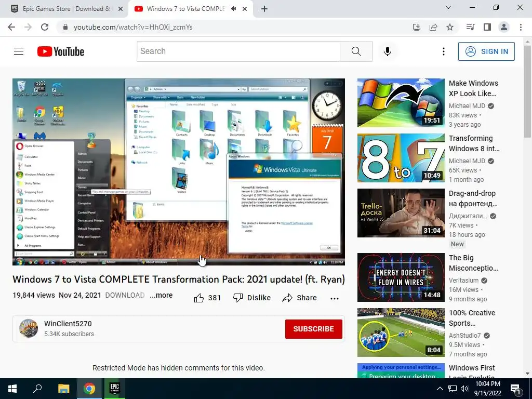Open Make Windows XP Look Like thumbnail
The width and height of the screenshot is (532, 399).
[x=401, y=103]
